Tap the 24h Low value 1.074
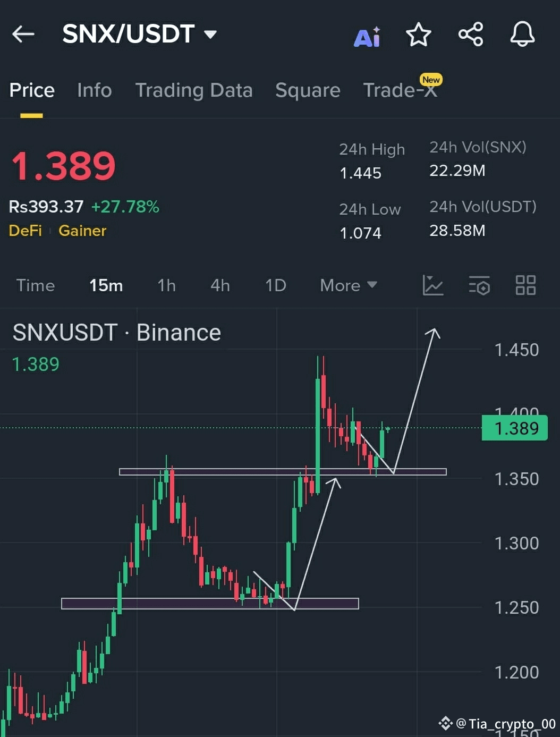 point(360,233)
